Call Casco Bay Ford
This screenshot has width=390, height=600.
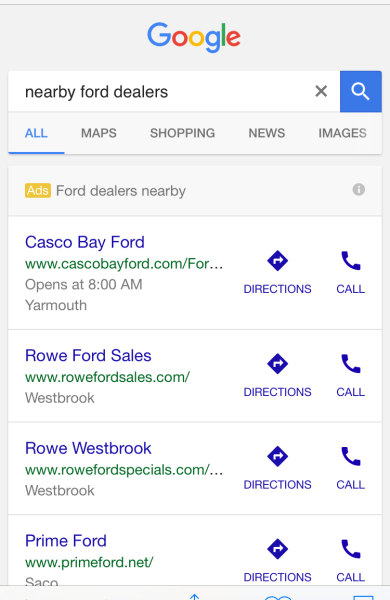[351, 272]
